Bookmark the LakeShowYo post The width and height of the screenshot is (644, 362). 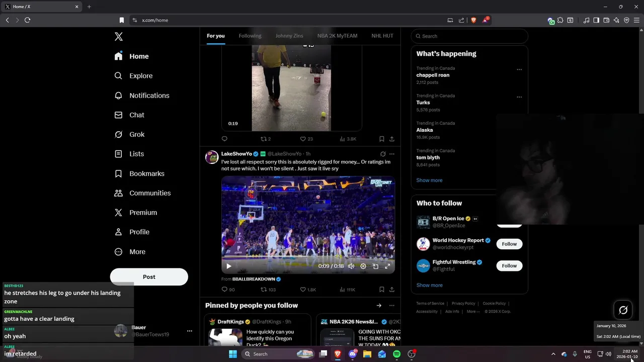point(382,290)
